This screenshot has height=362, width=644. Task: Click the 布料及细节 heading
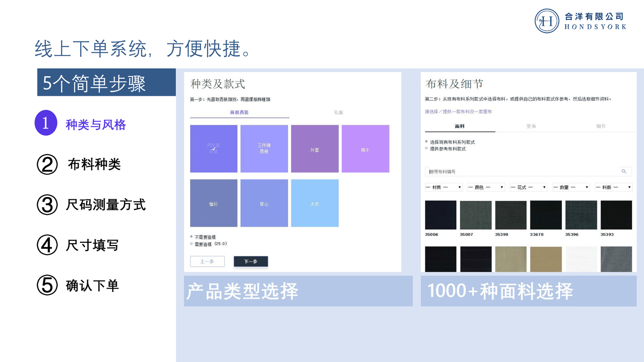click(454, 84)
